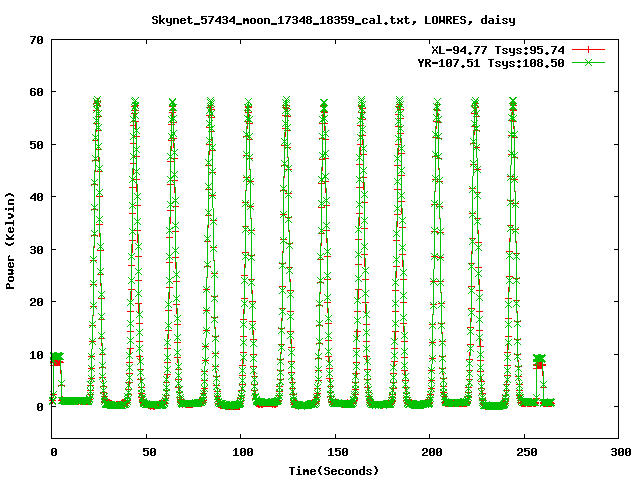Click the 60 tick label on y-axis
The width and height of the screenshot is (640, 480).
coord(36,92)
